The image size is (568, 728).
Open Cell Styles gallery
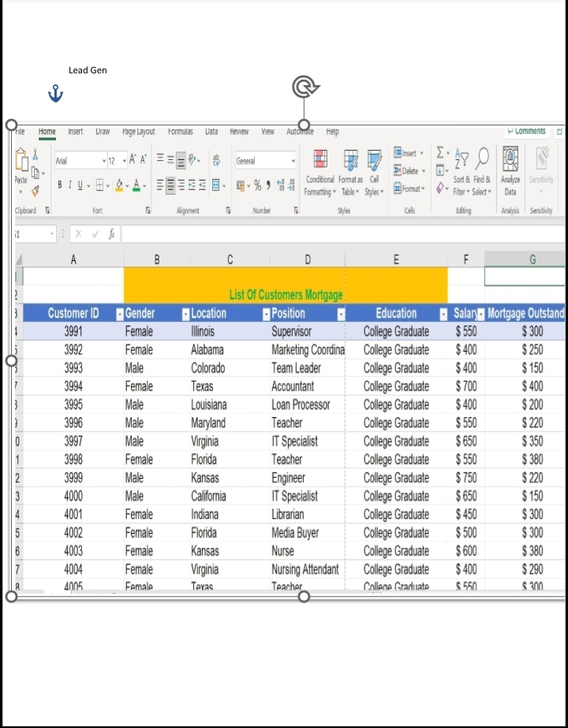375,173
